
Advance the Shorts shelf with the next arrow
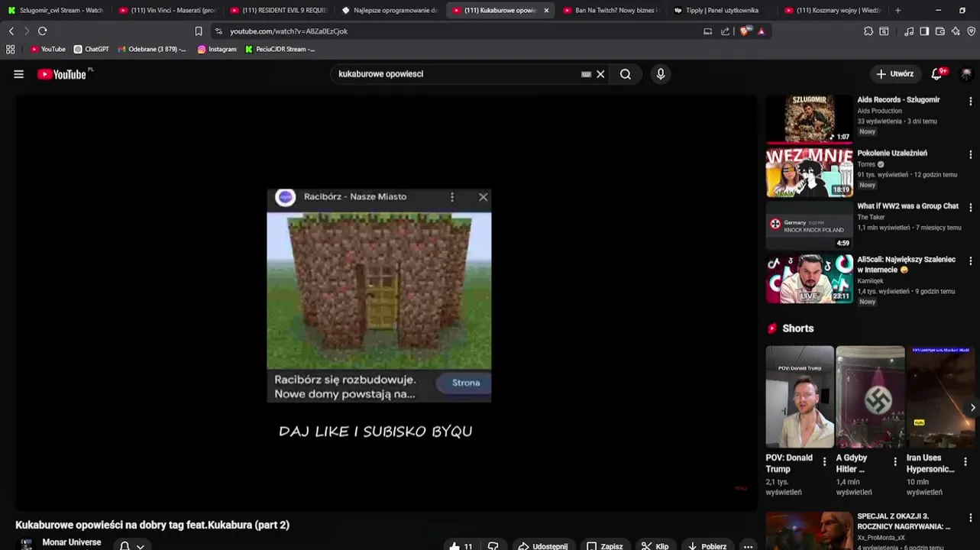972,408
